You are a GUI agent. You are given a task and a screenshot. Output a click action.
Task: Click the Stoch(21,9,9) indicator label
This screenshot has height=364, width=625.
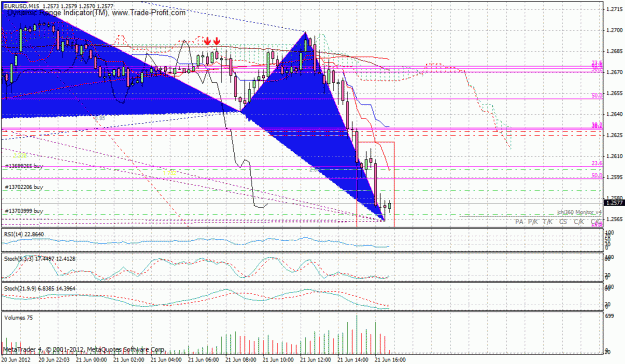click(x=39, y=288)
